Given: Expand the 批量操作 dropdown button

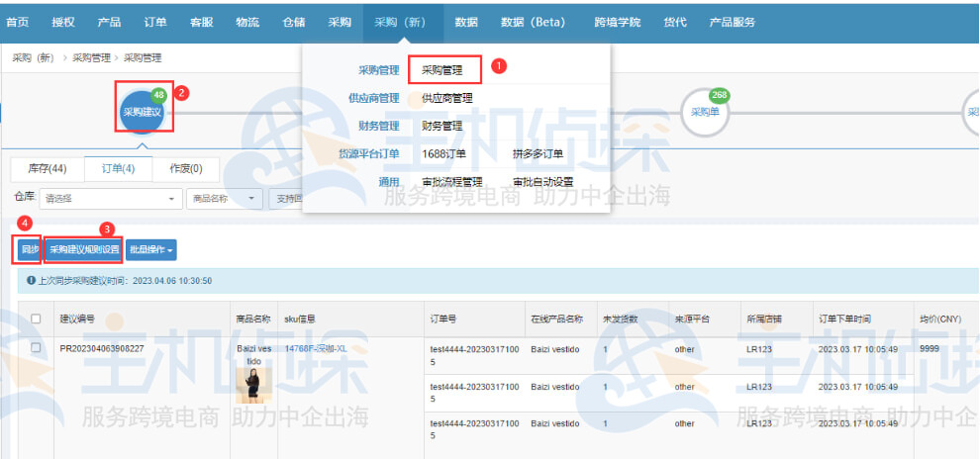Looking at the screenshot, I should coord(151,249).
